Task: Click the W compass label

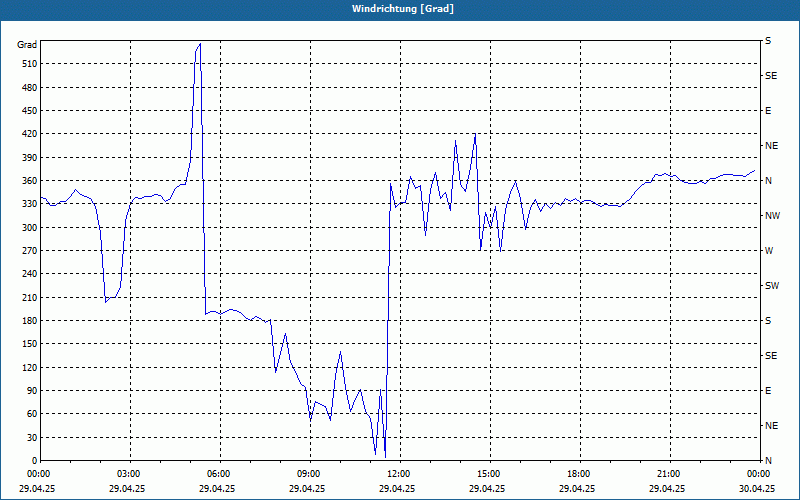Action: [x=769, y=251]
